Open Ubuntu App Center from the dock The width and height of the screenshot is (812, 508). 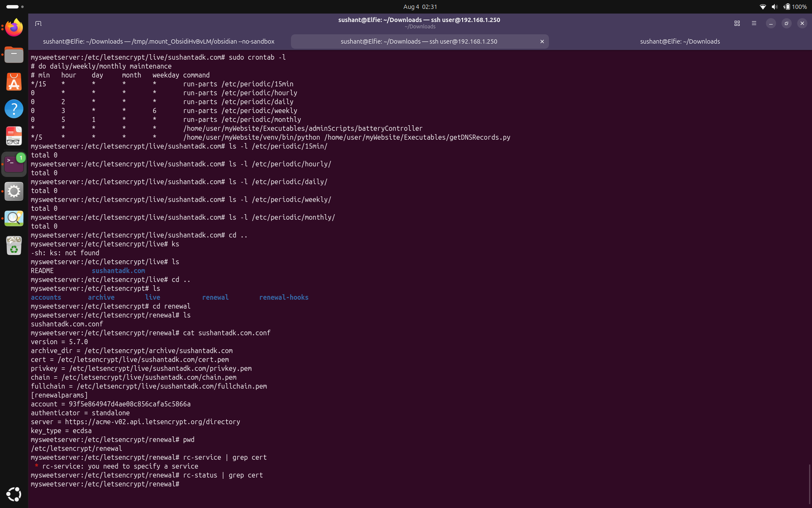pos(14,82)
